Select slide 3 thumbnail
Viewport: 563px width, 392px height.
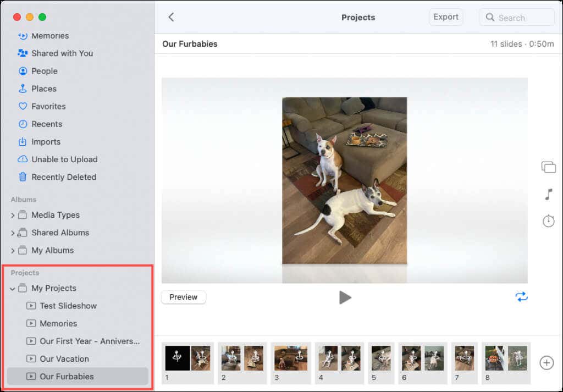tap(291, 362)
